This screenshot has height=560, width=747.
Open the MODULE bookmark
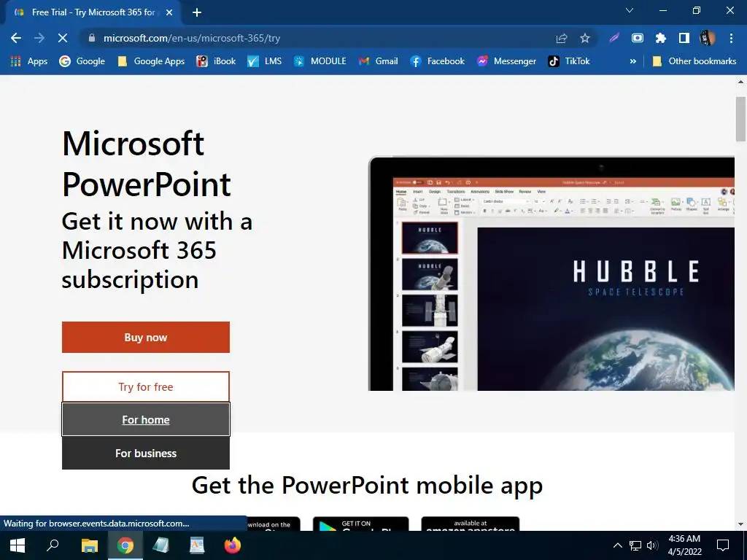(320, 61)
